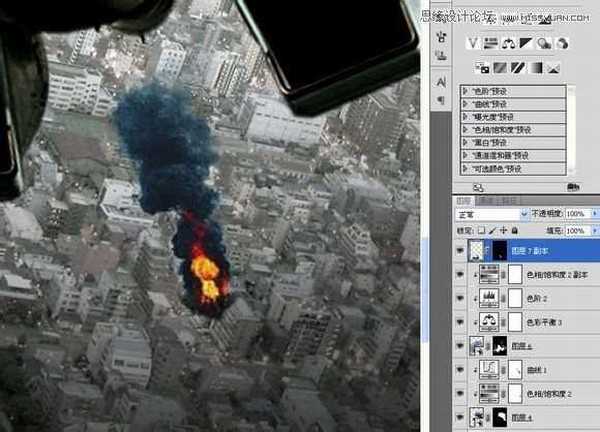Hide the 色相/饱和度 2 副本 layer
600x432 pixels.
460,274
